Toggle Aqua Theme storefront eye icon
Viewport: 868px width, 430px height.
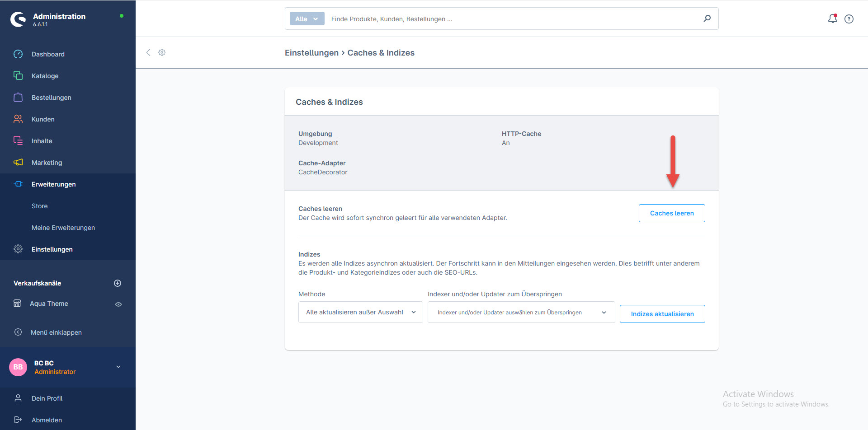pos(118,304)
